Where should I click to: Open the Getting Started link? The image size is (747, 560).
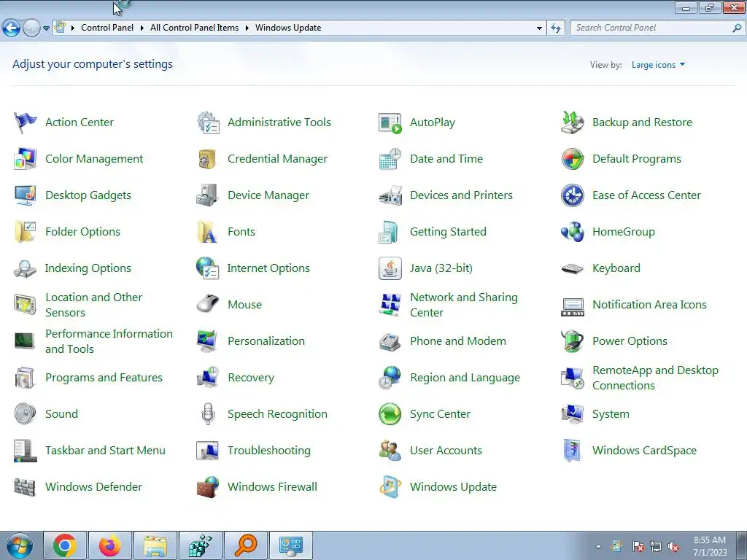click(449, 232)
